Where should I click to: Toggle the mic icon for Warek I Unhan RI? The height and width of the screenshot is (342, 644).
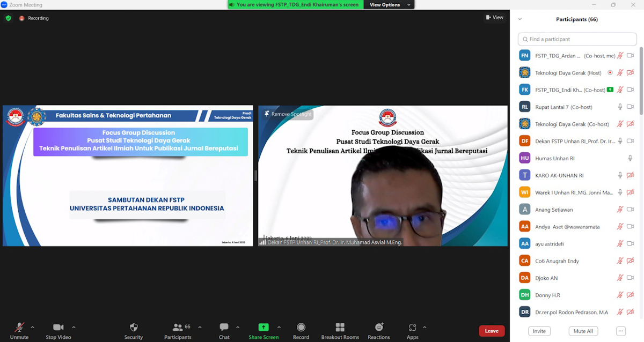(620, 192)
